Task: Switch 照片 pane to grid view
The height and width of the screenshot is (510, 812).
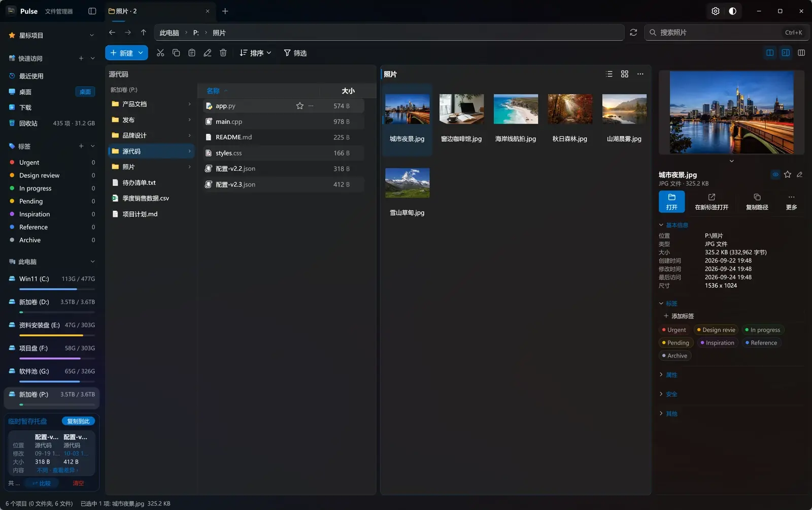Action: coord(625,74)
